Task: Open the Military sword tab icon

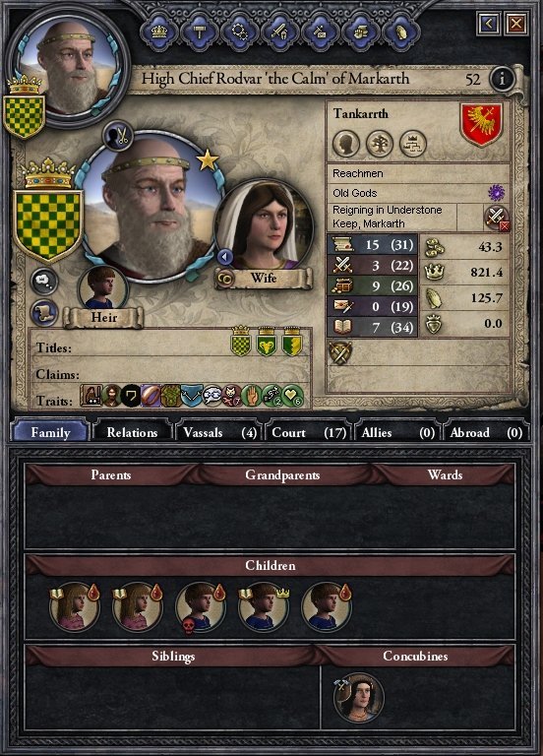Action: [279, 31]
